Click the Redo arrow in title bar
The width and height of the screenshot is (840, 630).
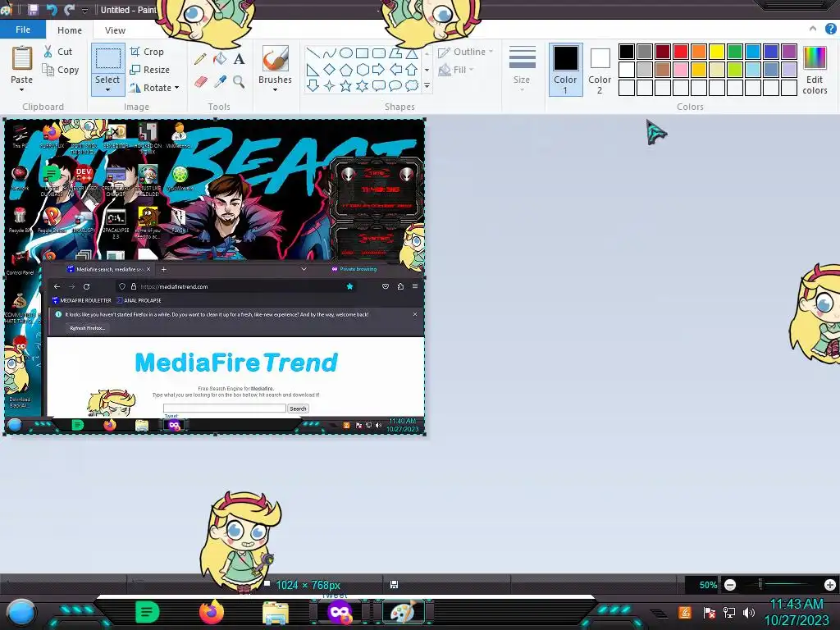[69, 10]
